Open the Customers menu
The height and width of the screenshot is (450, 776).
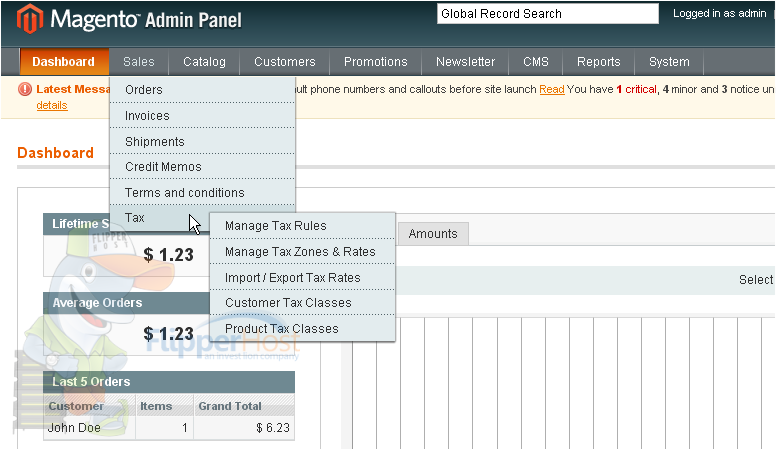[x=285, y=62]
